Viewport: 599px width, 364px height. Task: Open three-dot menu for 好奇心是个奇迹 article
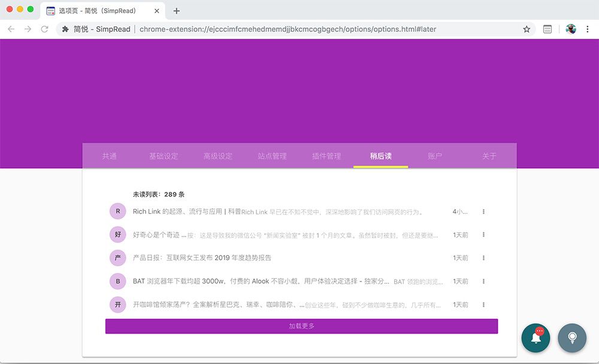483,235
